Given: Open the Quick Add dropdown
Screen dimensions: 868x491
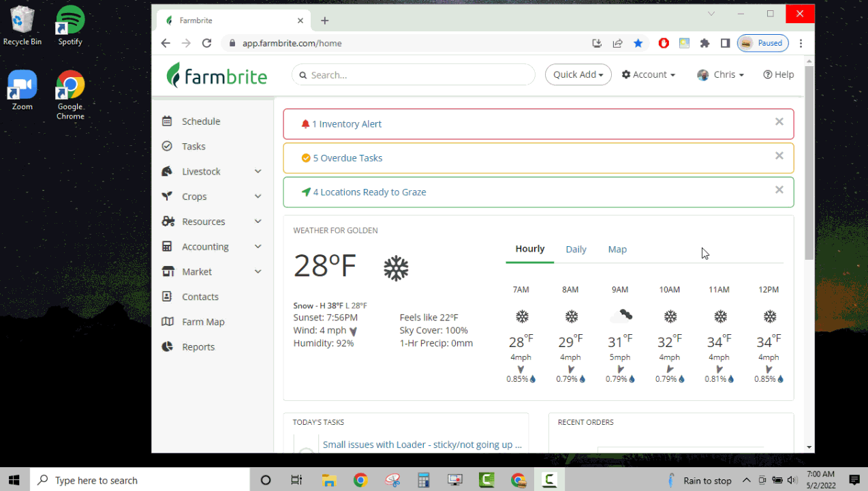Looking at the screenshot, I should [x=578, y=75].
